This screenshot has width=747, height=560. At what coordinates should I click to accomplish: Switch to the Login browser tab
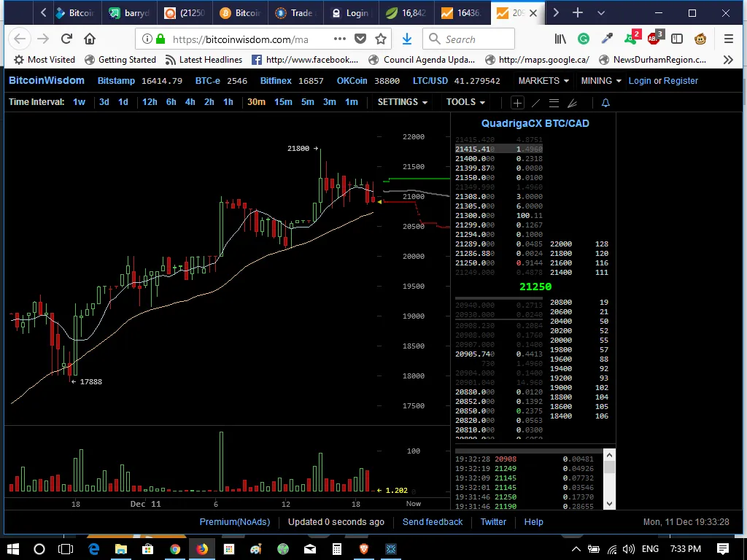click(x=351, y=13)
